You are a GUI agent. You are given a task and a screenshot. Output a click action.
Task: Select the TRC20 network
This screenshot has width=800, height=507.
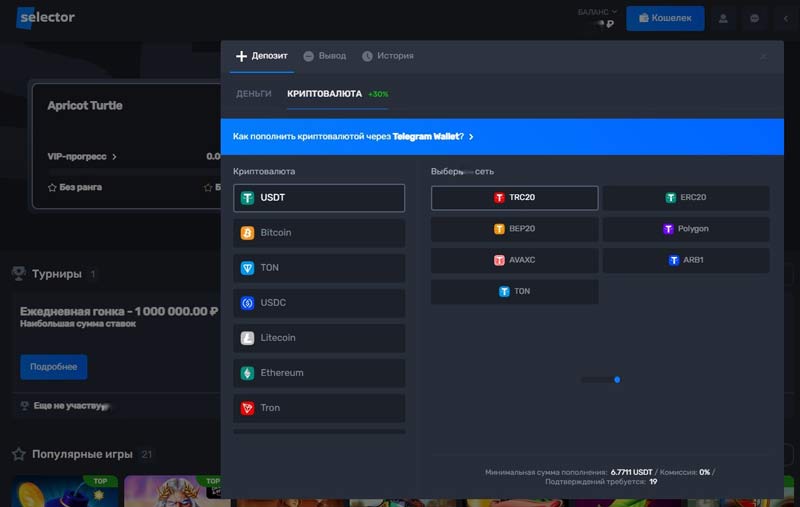click(514, 198)
